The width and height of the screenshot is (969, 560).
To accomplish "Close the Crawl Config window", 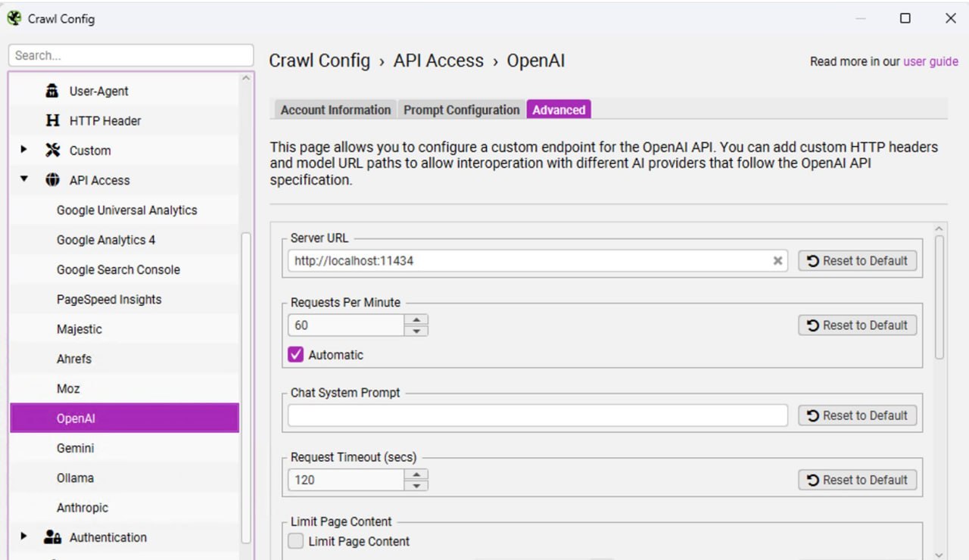I will [951, 18].
